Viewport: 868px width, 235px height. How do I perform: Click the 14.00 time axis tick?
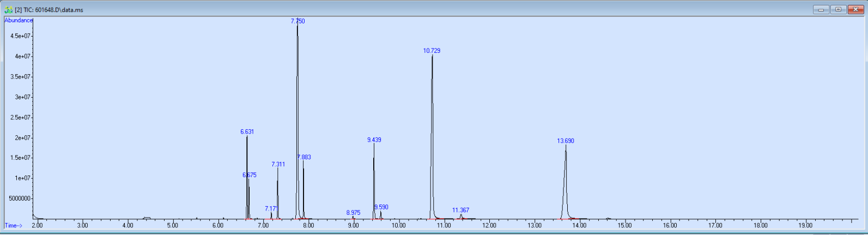click(579, 225)
